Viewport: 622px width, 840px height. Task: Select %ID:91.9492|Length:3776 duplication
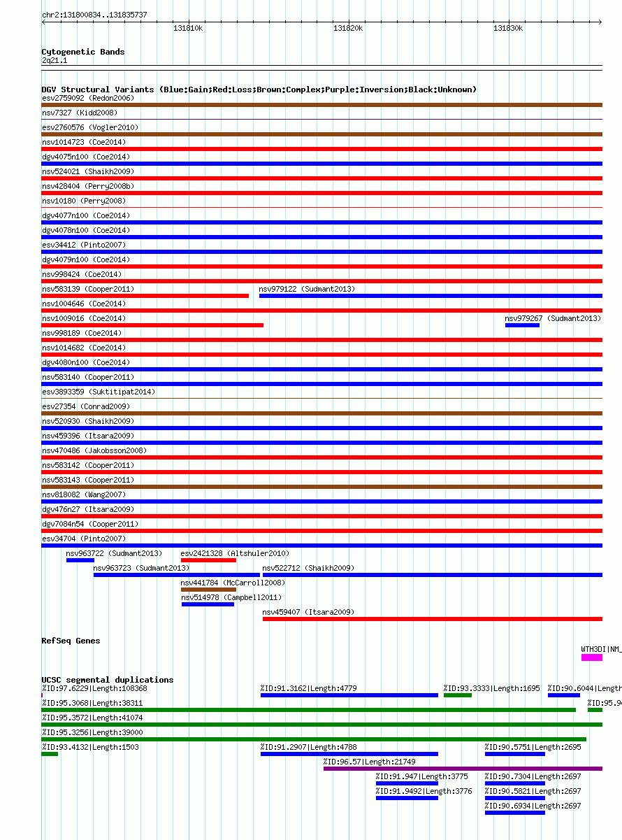[407, 798]
